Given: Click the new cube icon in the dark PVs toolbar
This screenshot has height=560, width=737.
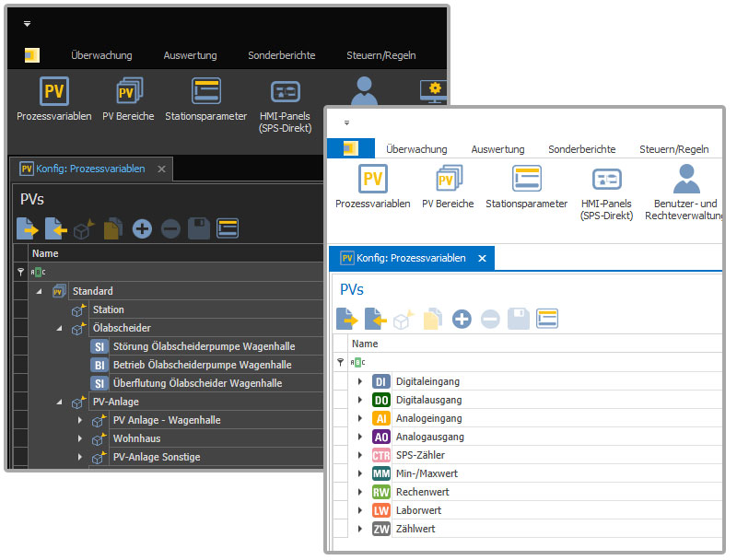Looking at the screenshot, I should click(x=84, y=228).
